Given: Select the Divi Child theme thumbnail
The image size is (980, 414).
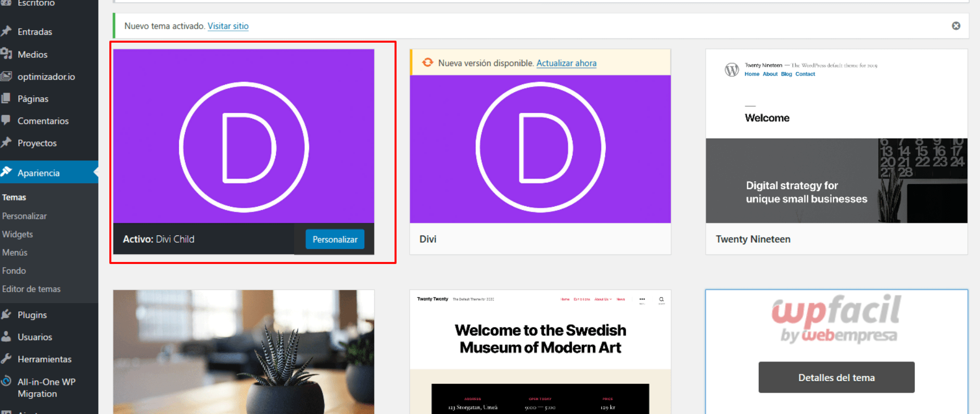Looking at the screenshot, I should tap(244, 136).
